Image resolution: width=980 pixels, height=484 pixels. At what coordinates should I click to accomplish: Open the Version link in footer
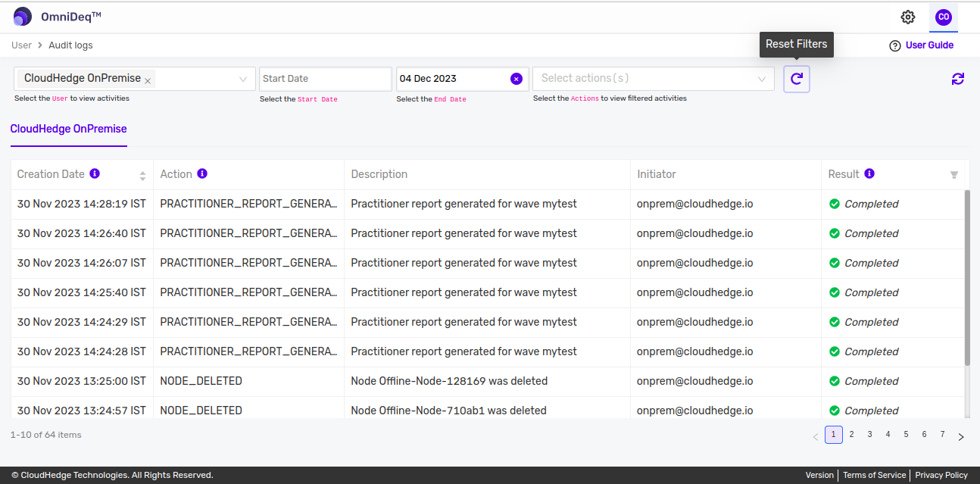pyautogui.click(x=819, y=475)
